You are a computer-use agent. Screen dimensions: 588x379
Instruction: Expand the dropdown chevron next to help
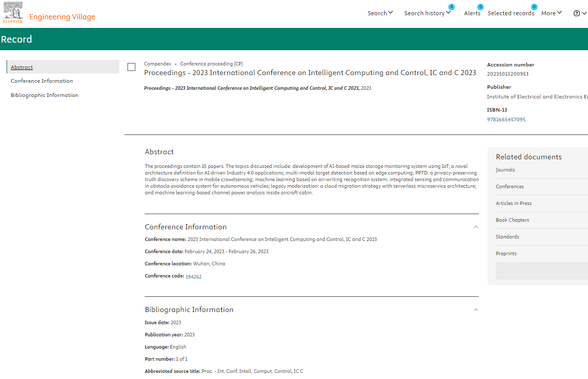[x=584, y=13]
